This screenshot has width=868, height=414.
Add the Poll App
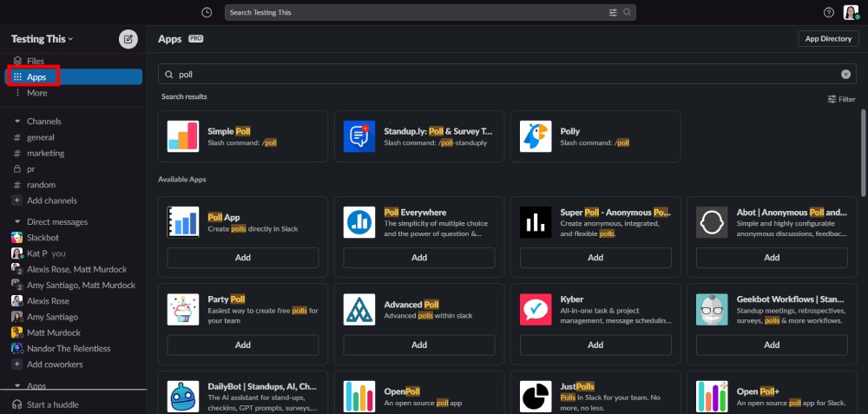tap(243, 258)
